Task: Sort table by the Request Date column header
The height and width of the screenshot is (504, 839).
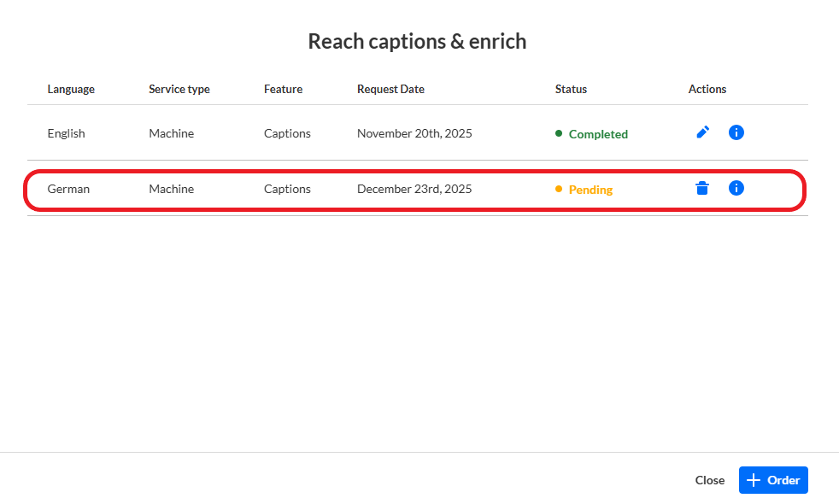Action: click(390, 89)
